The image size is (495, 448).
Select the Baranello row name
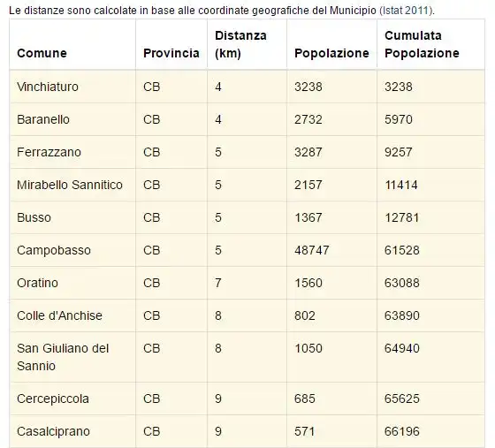[x=43, y=119]
